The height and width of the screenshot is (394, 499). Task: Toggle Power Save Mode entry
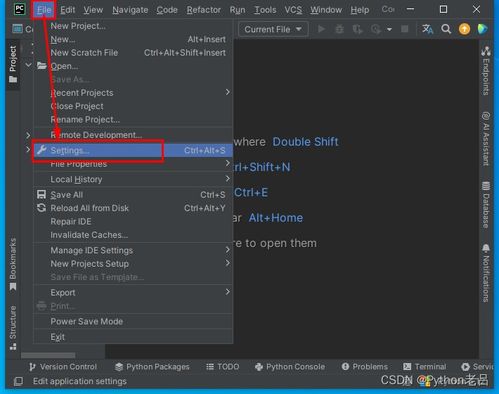coord(133,321)
